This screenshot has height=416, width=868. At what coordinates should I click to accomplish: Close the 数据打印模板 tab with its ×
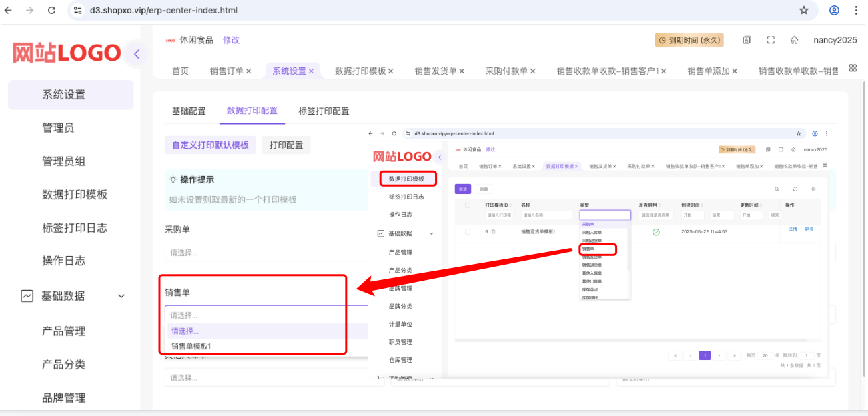click(x=391, y=71)
